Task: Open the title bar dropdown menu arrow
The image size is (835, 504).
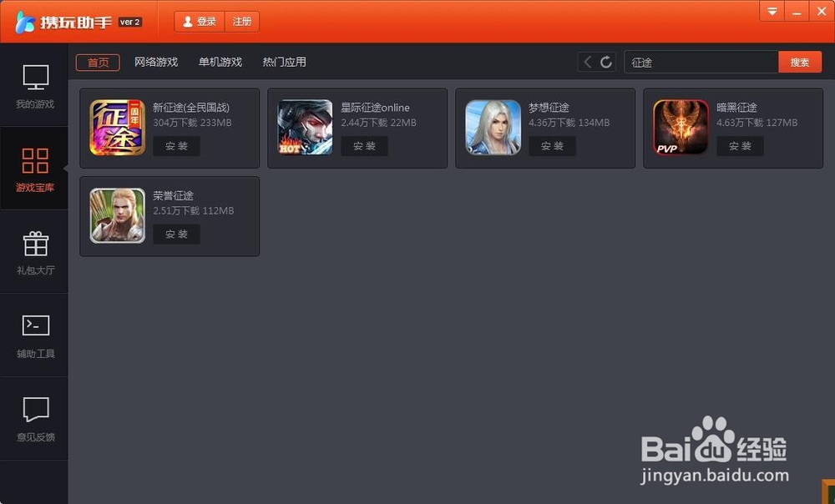Action: pos(772,11)
